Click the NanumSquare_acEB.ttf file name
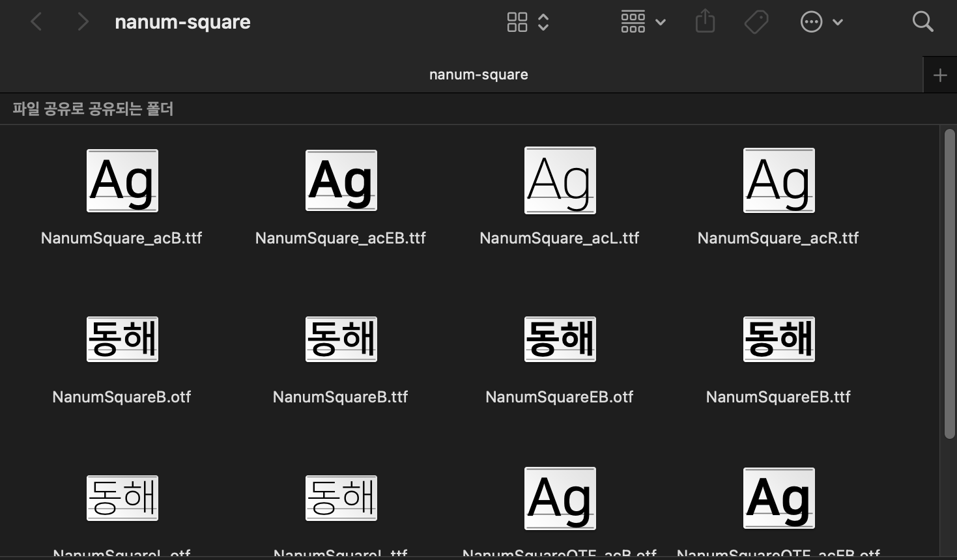 tap(341, 238)
